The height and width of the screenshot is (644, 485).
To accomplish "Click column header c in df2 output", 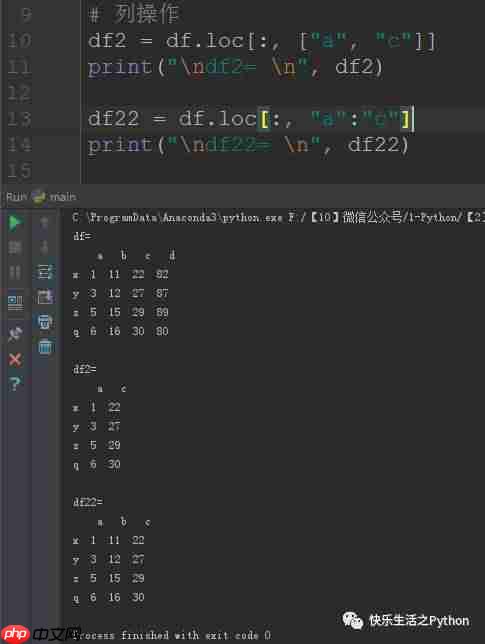I will coord(124,389).
